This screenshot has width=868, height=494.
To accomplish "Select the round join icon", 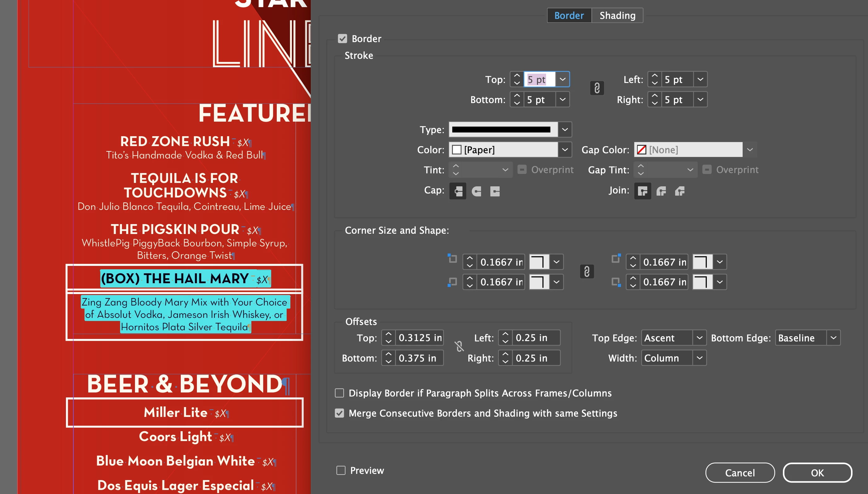I will pyautogui.click(x=661, y=191).
